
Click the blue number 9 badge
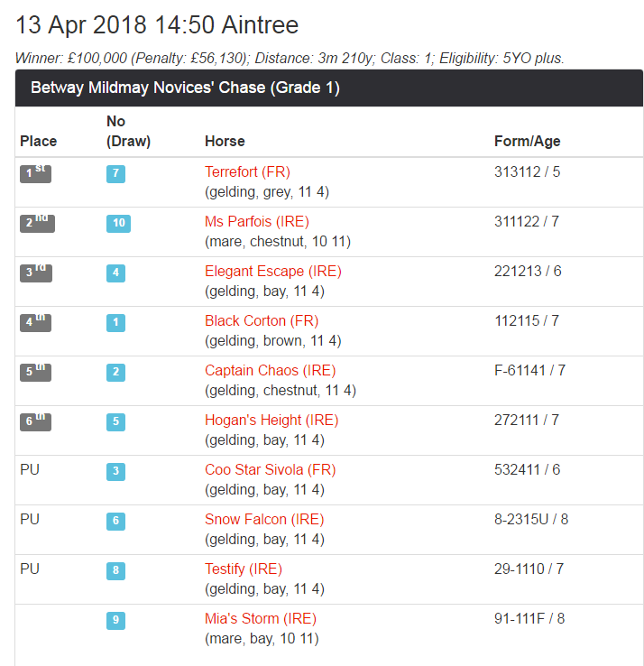(115, 620)
